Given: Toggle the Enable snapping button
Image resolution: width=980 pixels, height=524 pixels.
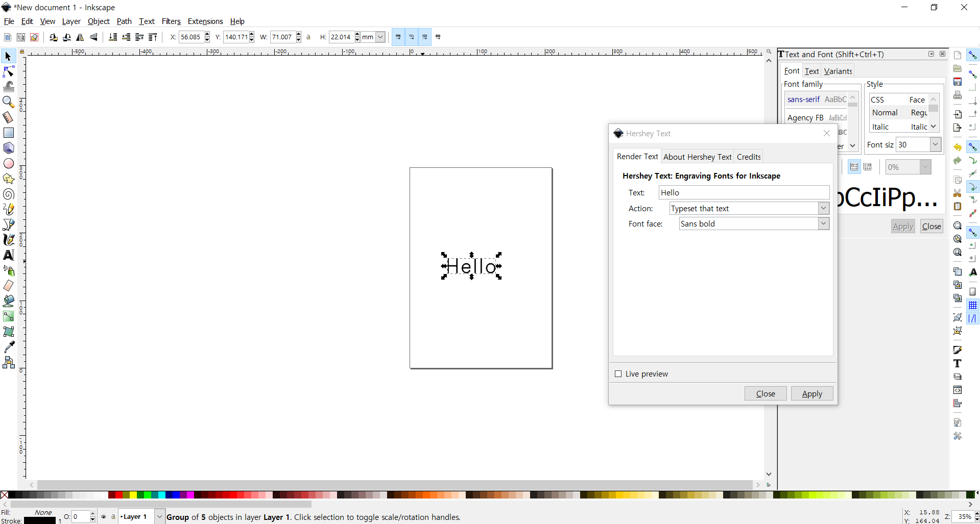Looking at the screenshot, I should 973,55.
